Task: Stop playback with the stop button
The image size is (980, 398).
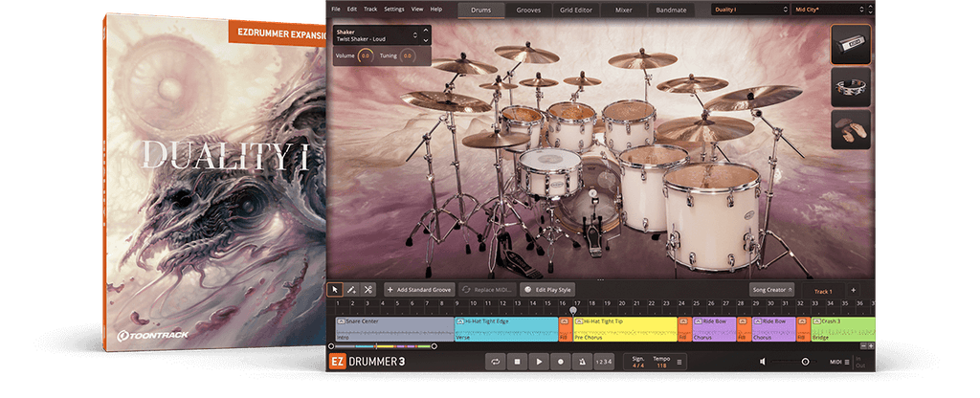Action: pos(517,361)
